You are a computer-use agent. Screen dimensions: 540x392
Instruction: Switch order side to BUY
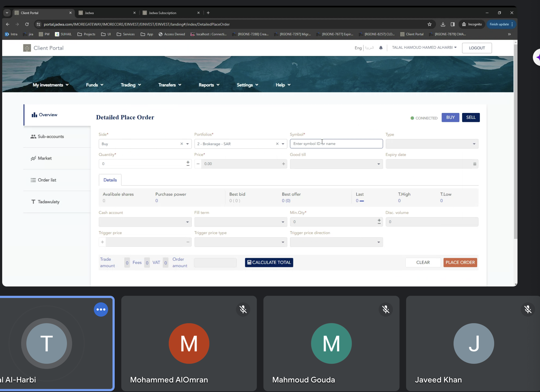pos(450,118)
